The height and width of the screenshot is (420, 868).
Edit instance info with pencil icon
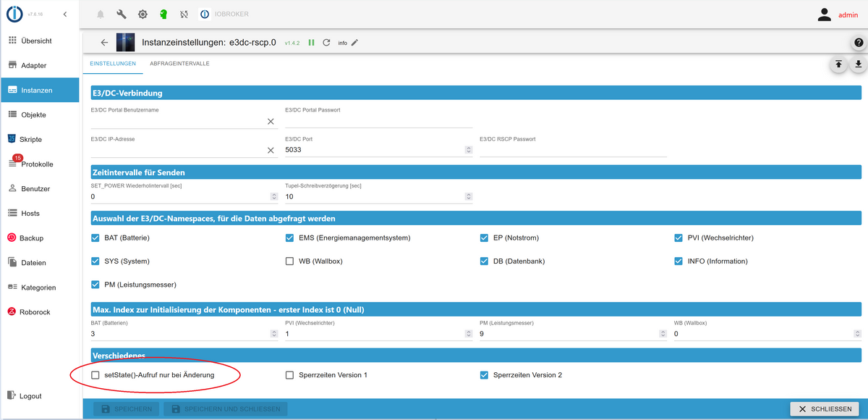pyautogui.click(x=354, y=43)
